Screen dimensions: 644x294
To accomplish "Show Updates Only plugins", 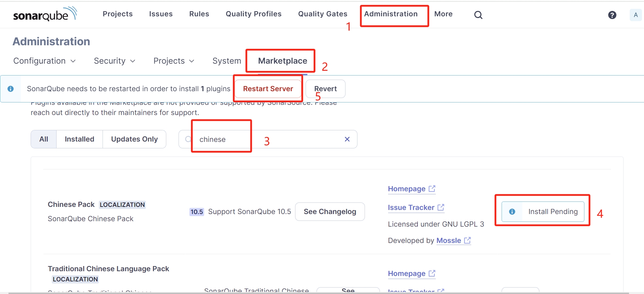I will click(134, 139).
